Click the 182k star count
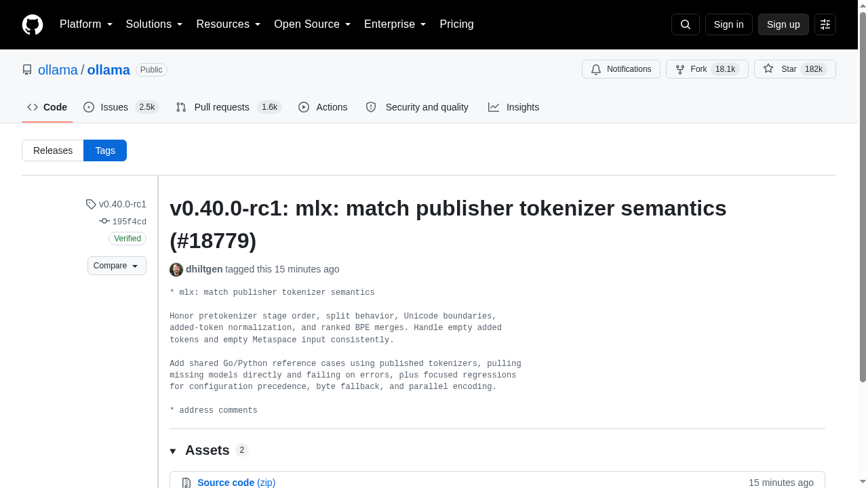 pyautogui.click(x=814, y=69)
